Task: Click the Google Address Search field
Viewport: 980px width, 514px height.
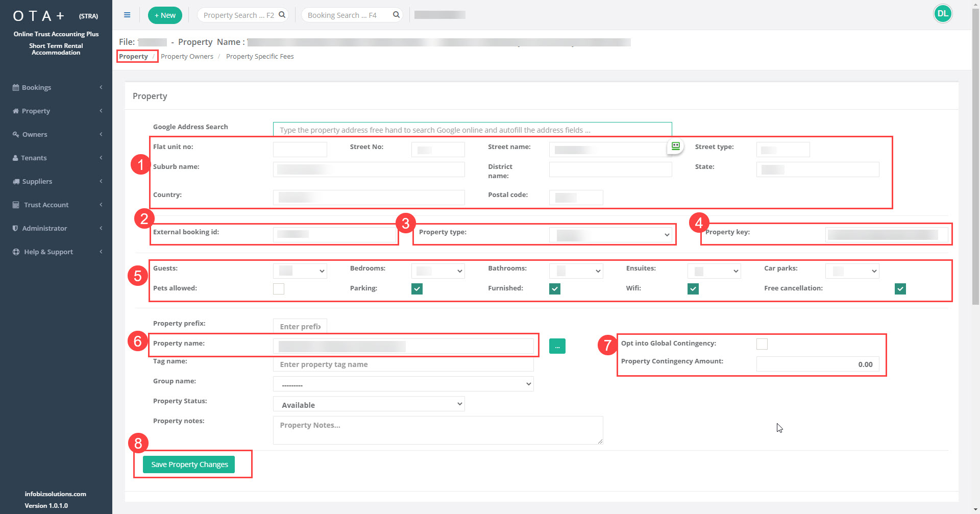Action: pos(472,130)
